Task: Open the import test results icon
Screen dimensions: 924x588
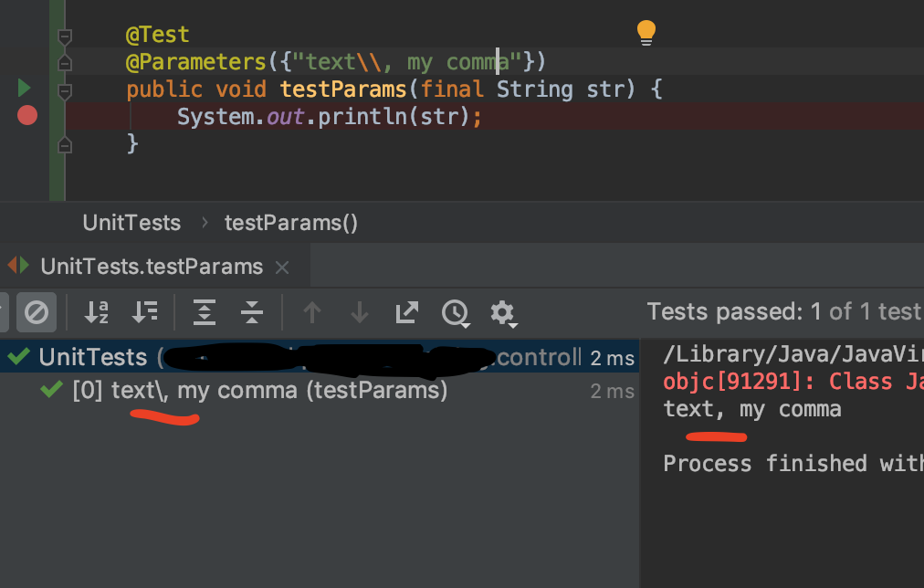Action: point(406,312)
